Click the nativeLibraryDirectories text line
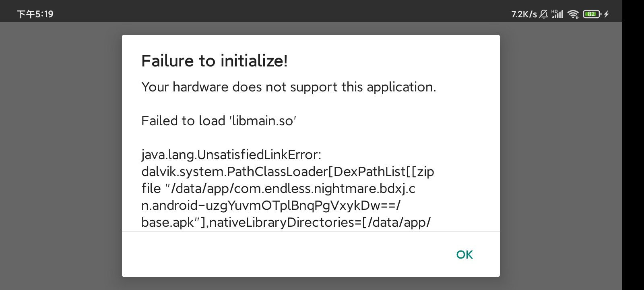Screen dimensions: 644x290 286,222
